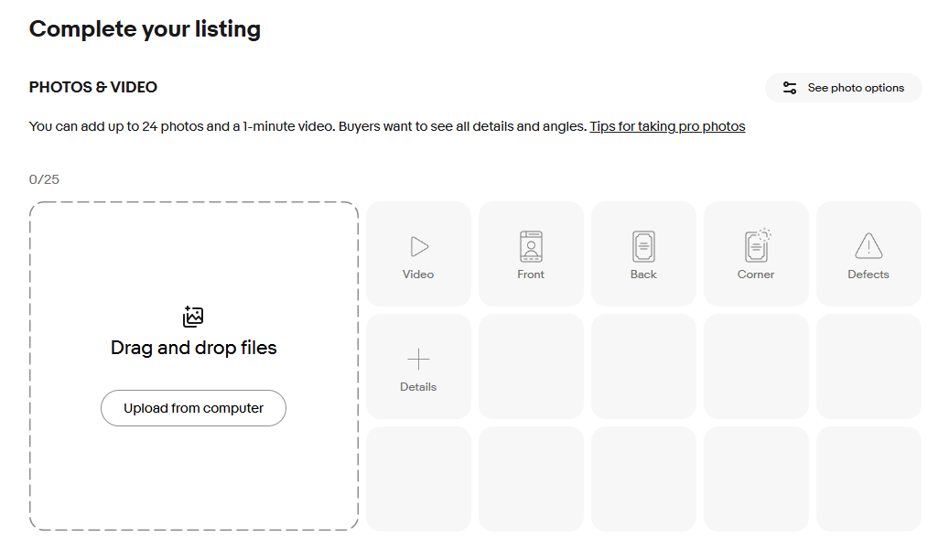This screenshot has width=949, height=560.
Task: Pick empty slot directly below Defects tile
Action: [868, 366]
